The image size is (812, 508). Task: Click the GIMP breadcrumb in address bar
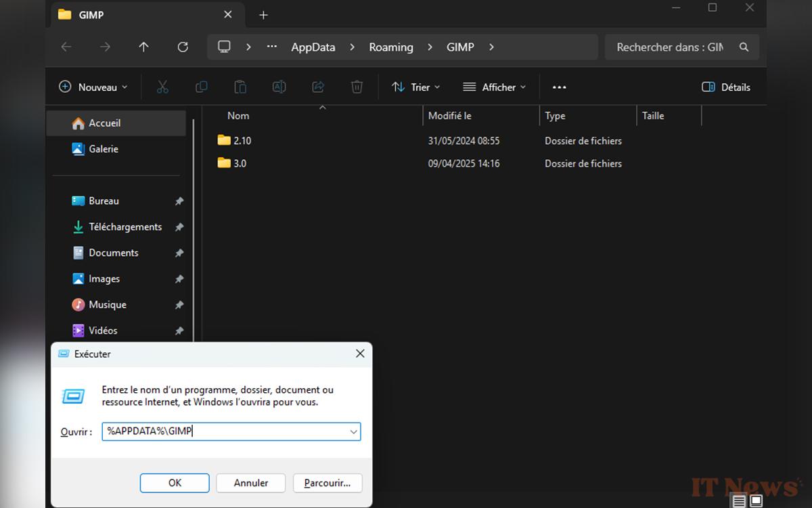(x=460, y=47)
